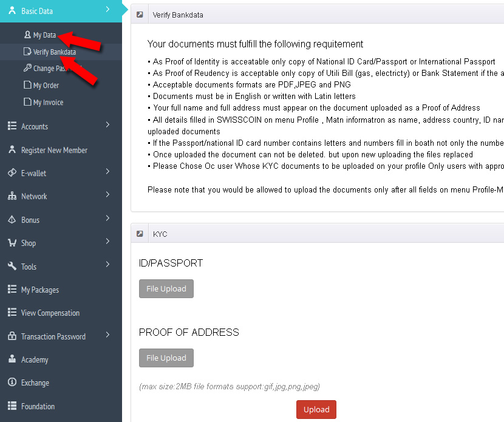504x422 pixels.
Task: Click the Exchange info icon
Action: pos(12,383)
